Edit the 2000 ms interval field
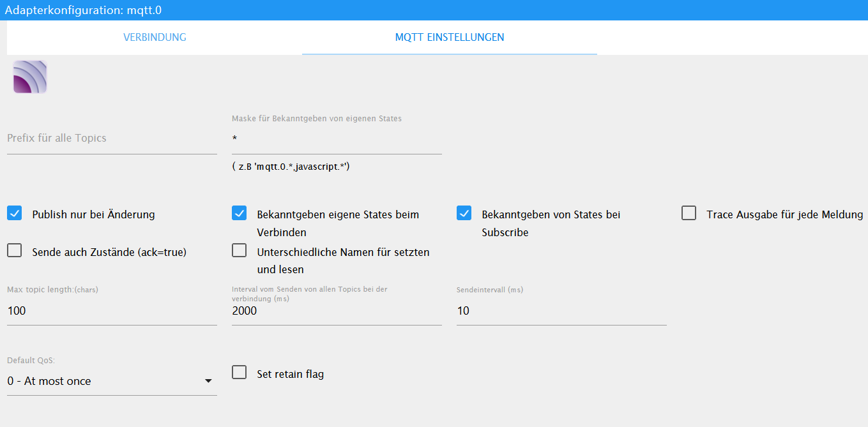This screenshot has height=427, width=868. [x=337, y=311]
